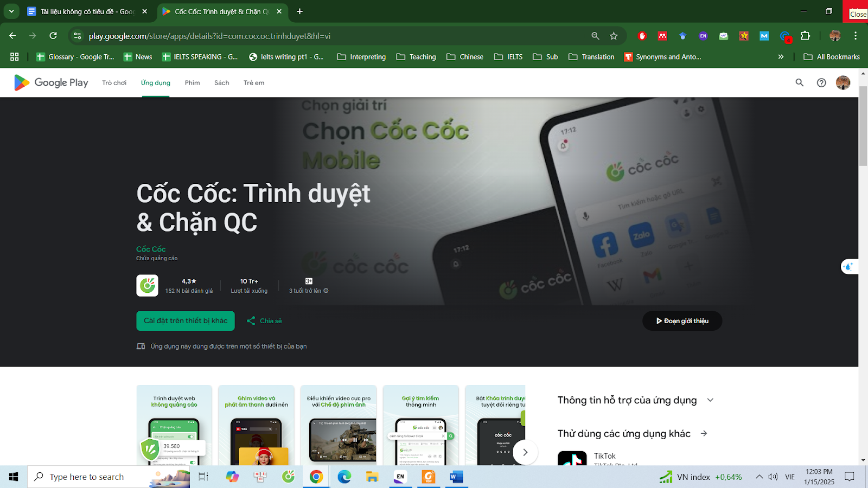Play the Đoạn giới thiệu trailer
This screenshot has width=868, height=488.
coord(682,321)
